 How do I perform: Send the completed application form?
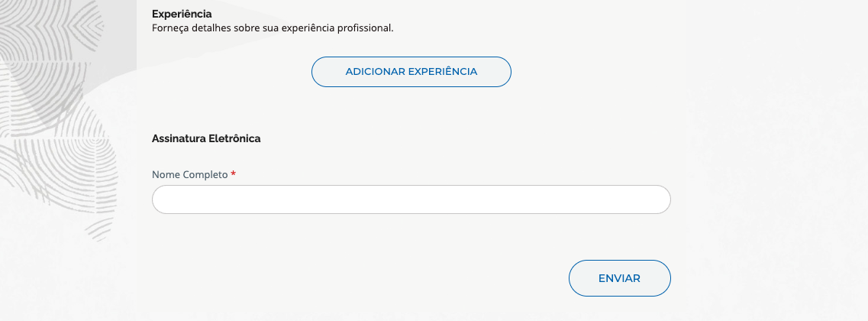619,278
